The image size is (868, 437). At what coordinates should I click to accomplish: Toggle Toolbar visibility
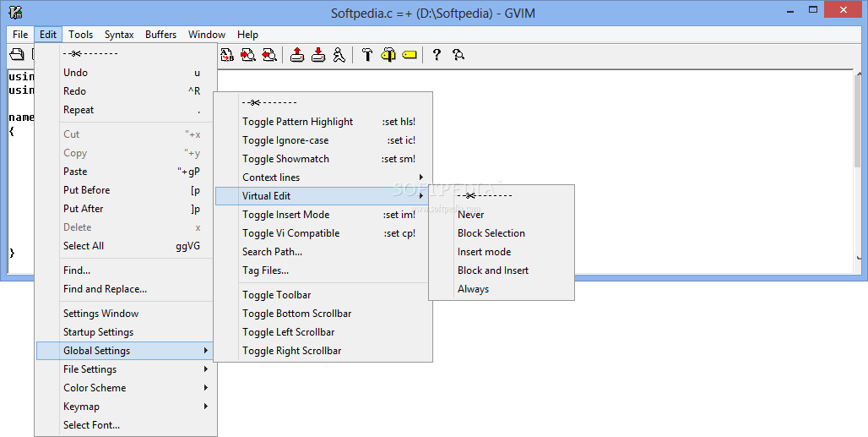tap(323, 295)
